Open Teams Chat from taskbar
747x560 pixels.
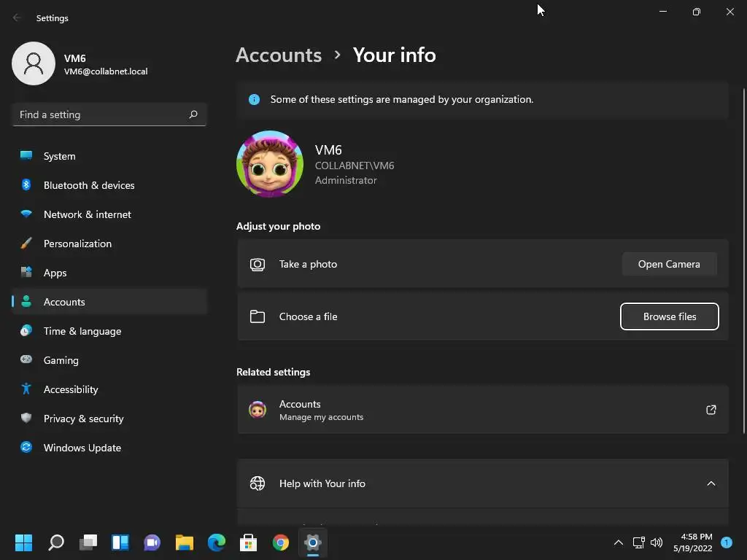point(152,542)
